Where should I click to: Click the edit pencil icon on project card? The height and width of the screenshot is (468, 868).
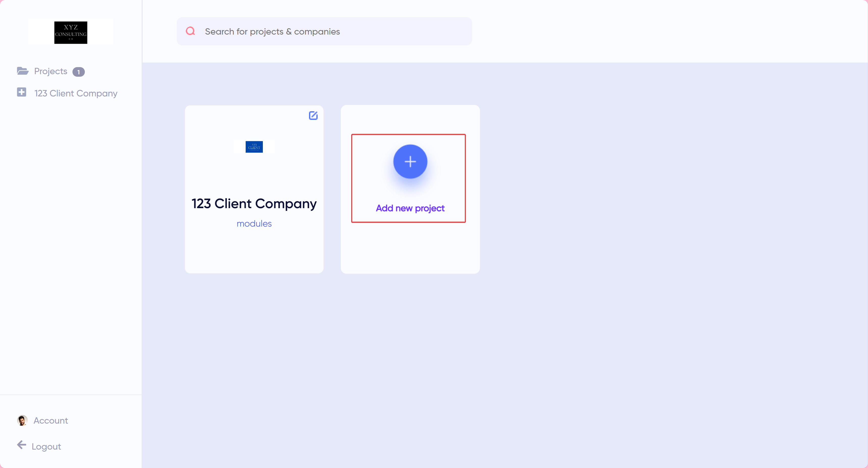313,116
